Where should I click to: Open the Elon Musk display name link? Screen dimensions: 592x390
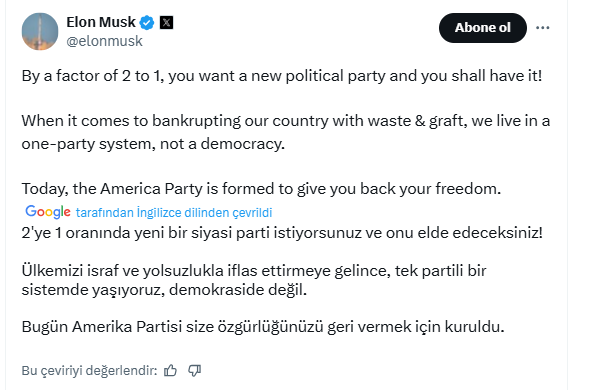click(101, 22)
